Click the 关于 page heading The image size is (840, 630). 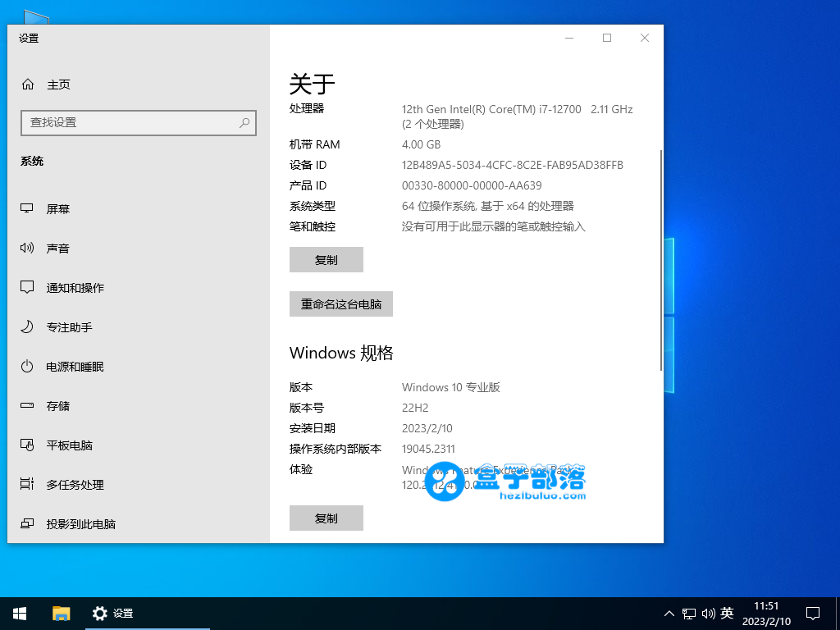(x=313, y=84)
